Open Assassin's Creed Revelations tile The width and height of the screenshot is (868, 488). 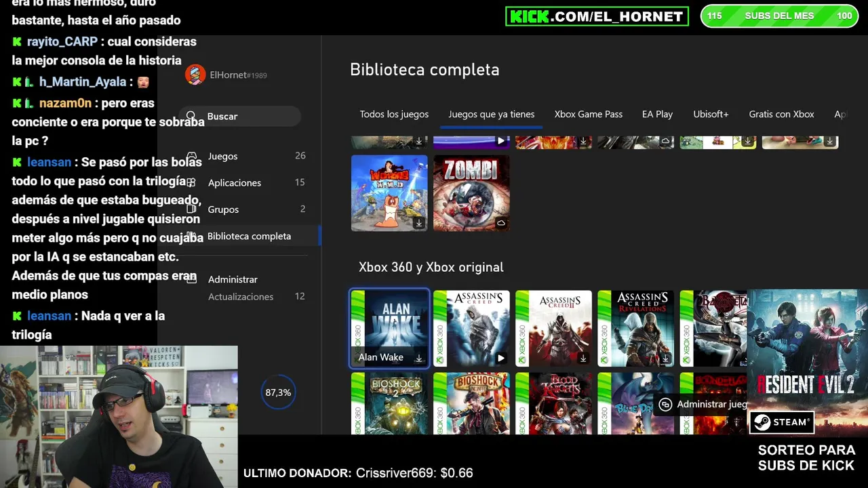635,329
